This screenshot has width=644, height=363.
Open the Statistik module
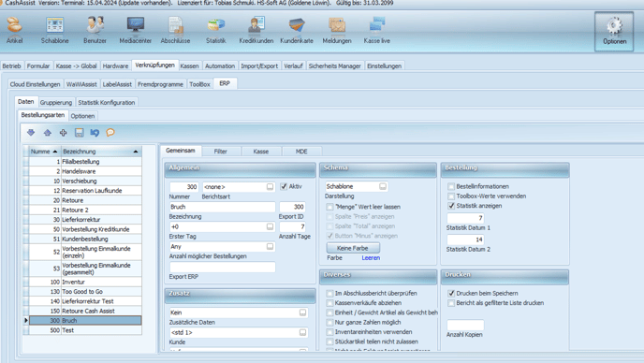(216, 30)
